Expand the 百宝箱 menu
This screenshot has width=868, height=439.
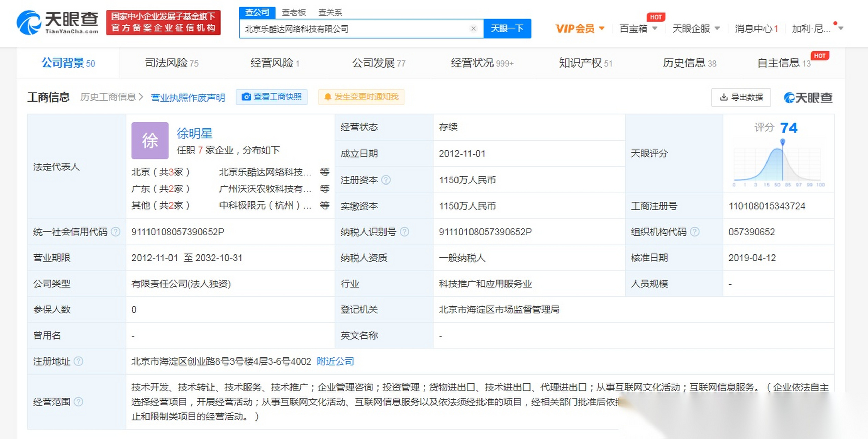tap(638, 28)
